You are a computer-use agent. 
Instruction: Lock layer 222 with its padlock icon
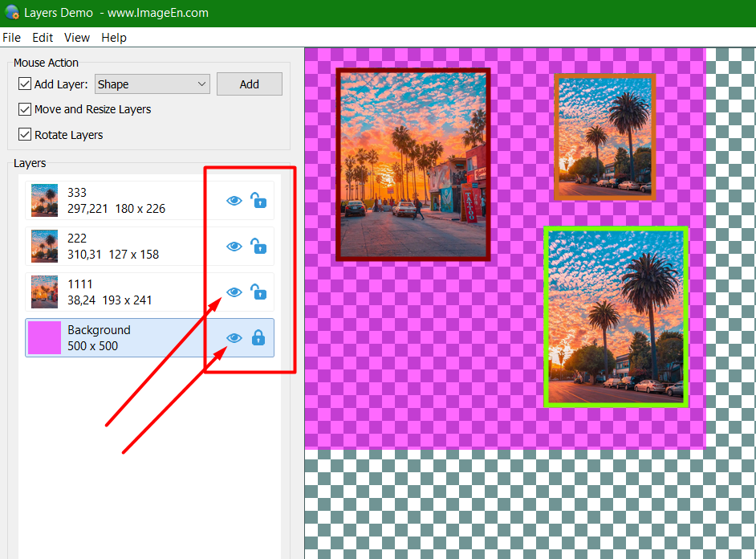[x=258, y=246]
